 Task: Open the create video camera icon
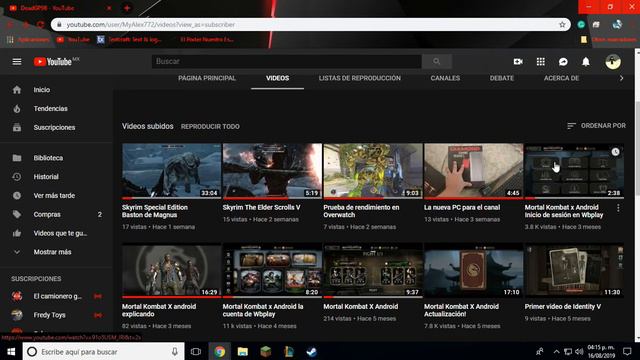click(x=518, y=62)
